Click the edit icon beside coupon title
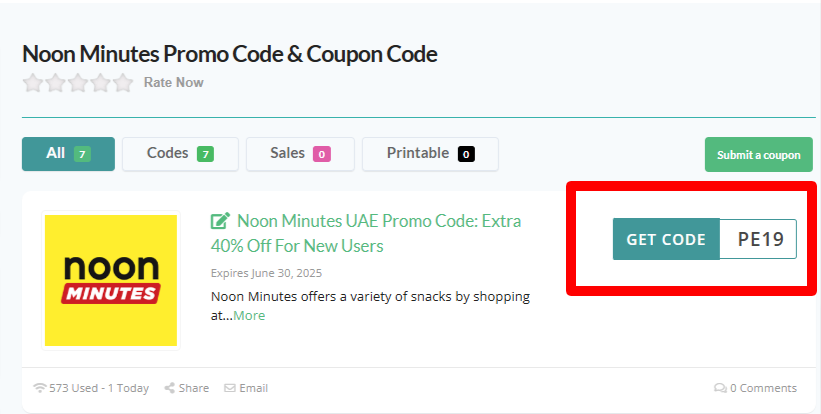This screenshot has height=414, width=821. coord(220,221)
